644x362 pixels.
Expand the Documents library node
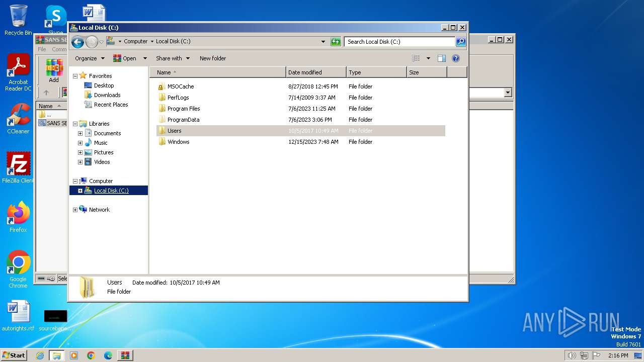(x=80, y=133)
